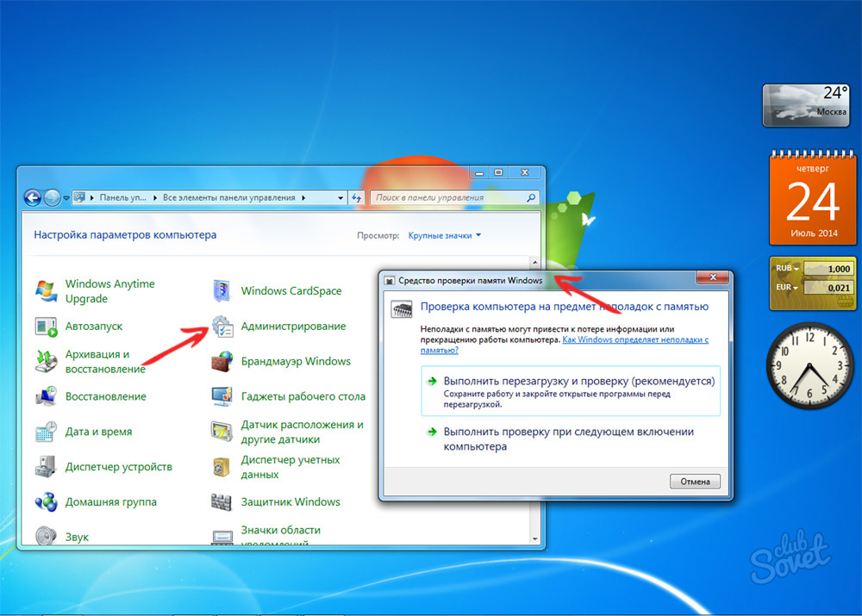The width and height of the screenshot is (862, 616).
Task: Open the Домашняя группа link
Action: coord(110,502)
